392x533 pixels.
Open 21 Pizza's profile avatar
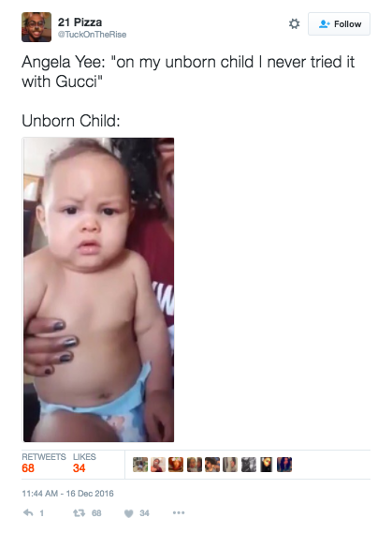(x=36, y=27)
